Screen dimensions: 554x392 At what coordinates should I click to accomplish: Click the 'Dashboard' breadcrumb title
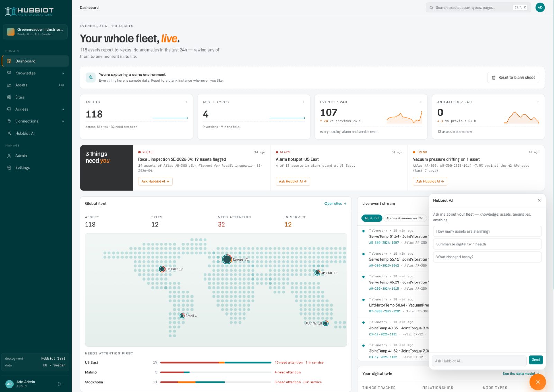pos(89,8)
